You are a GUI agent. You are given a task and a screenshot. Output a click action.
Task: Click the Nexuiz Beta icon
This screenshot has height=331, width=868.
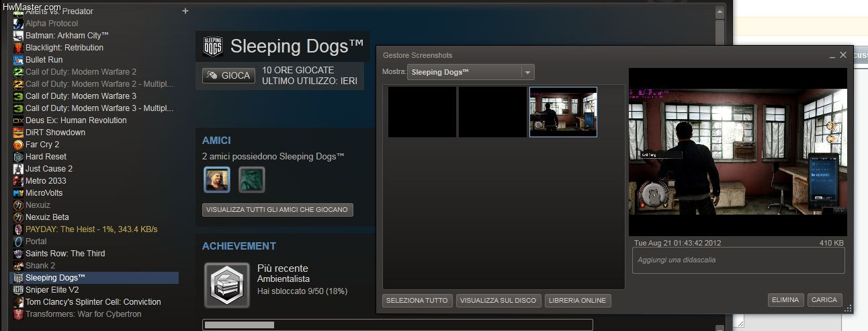(19, 217)
